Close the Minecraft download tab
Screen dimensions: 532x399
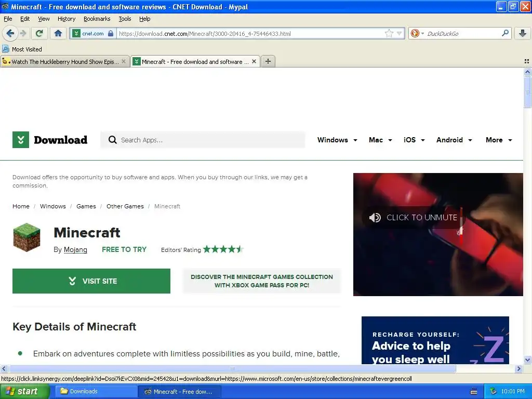[x=254, y=61]
